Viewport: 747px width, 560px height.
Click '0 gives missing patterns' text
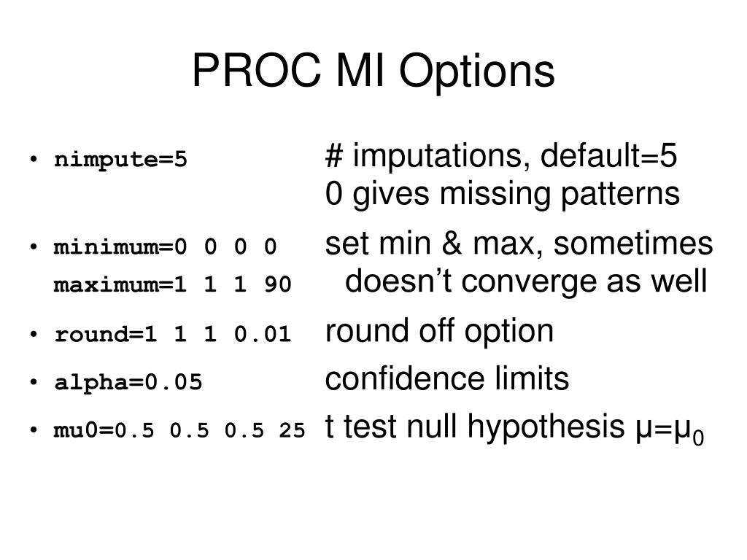[502, 194]
